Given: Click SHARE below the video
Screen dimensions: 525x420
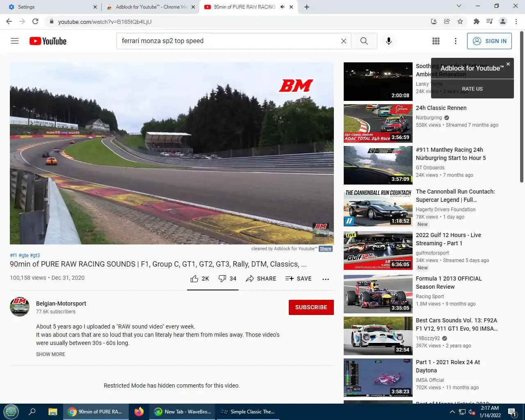Looking at the screenshot, I should pos(261,278).
